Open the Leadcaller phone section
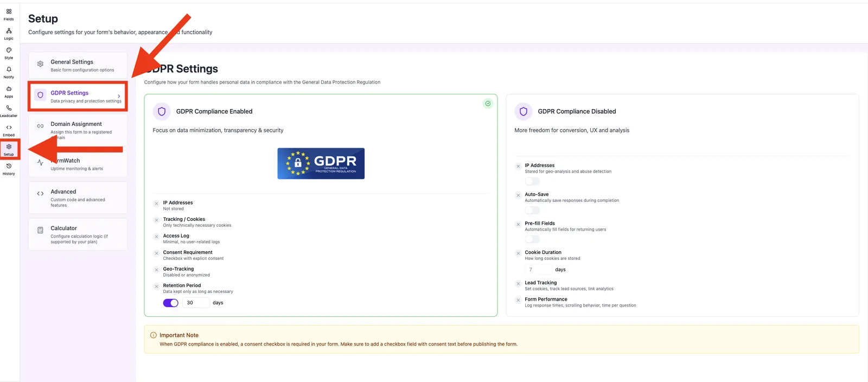The width and height of the screenshot is (868, 382). point(9,111)
